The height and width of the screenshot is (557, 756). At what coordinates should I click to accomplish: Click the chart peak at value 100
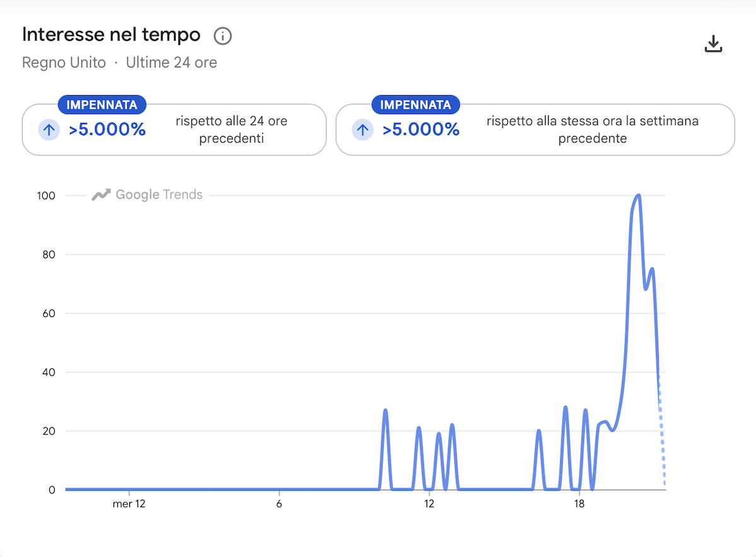638,196
